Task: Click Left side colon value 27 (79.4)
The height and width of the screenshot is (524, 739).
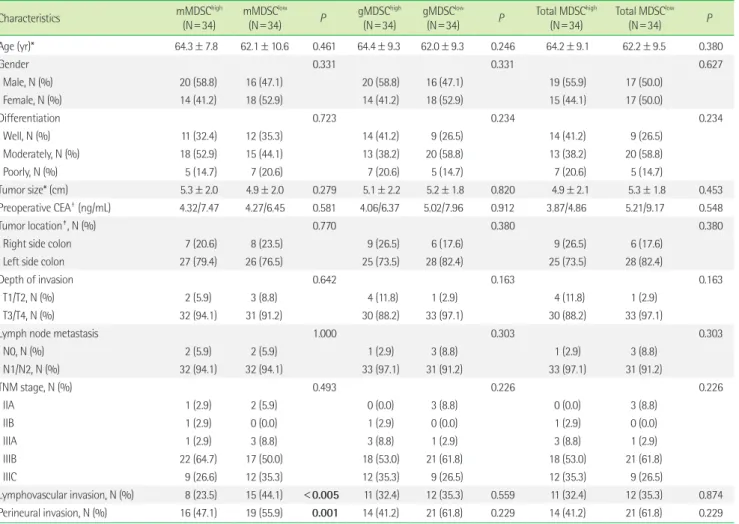Action: click(198, 262)
